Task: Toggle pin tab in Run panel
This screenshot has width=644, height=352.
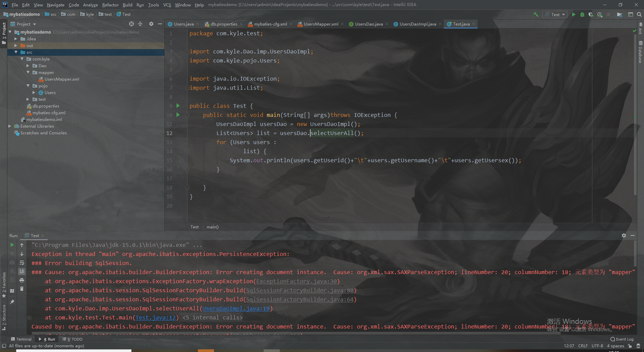Action: click(12, 302)
